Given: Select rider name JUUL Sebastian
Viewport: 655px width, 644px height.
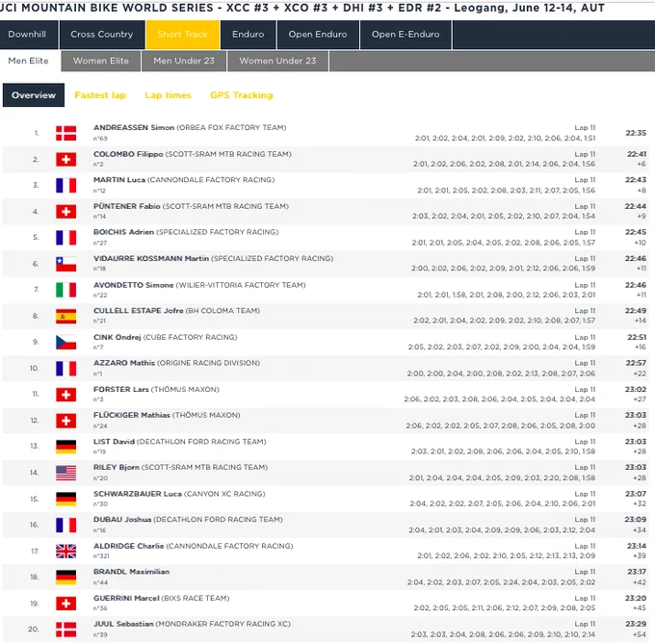Looking at the screenshot, I should point(123,624).
